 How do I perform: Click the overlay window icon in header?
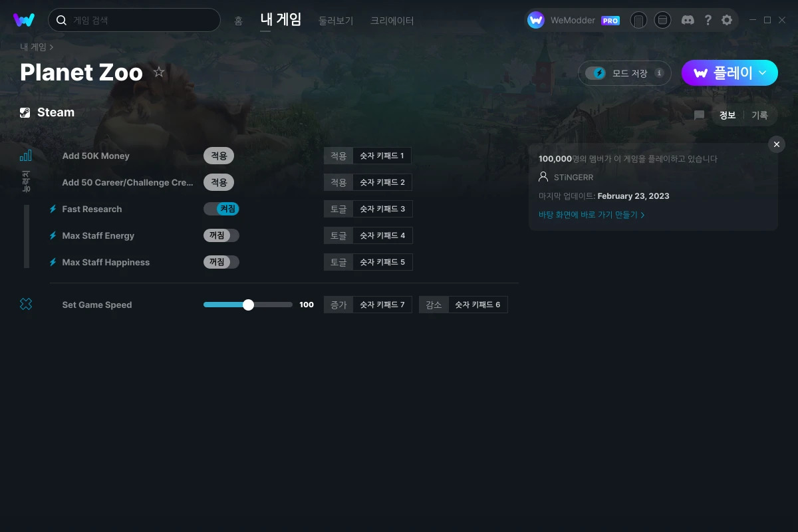pos(662,20)
